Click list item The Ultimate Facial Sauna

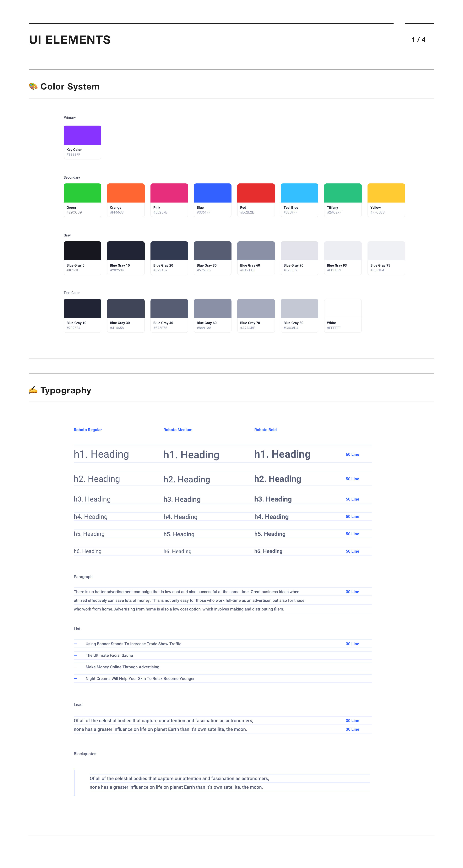coord(109,655)
